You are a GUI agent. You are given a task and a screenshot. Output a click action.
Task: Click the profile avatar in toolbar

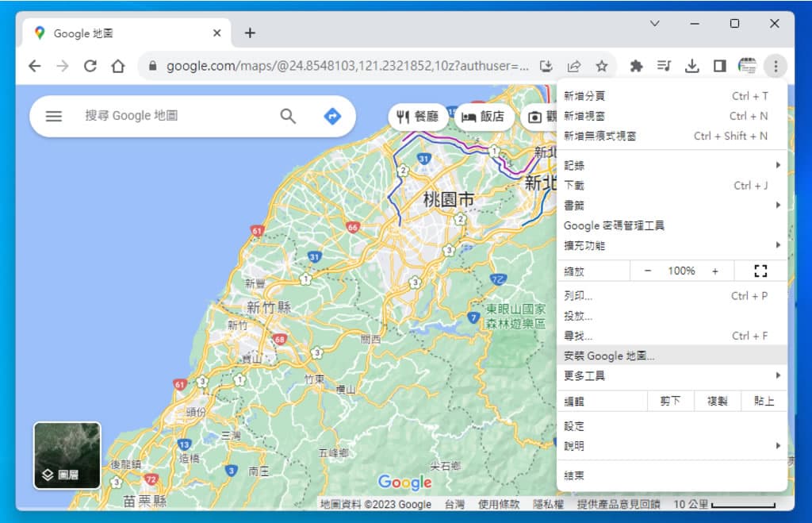(x=747, y=66)
